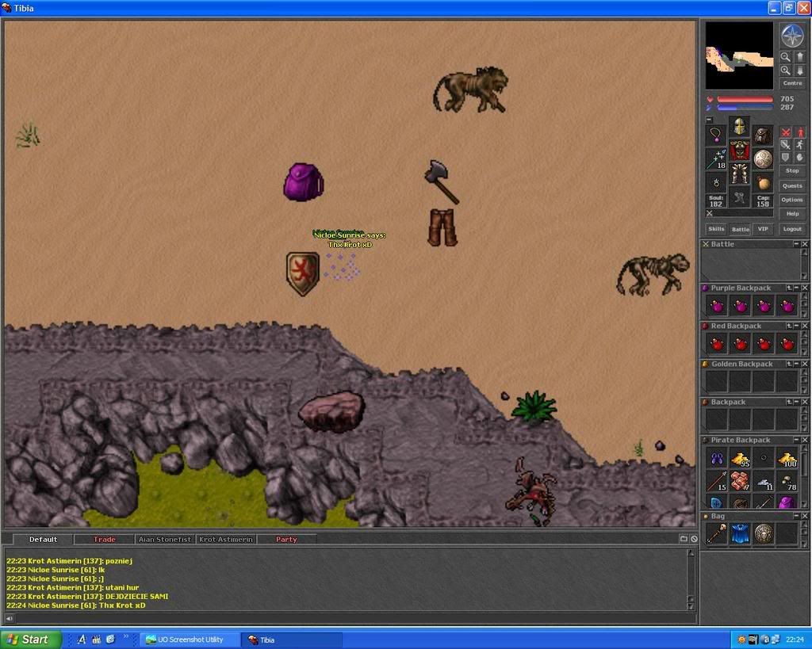Open the Quests log
Screen dimensions: 812x649
pos(792,185)
